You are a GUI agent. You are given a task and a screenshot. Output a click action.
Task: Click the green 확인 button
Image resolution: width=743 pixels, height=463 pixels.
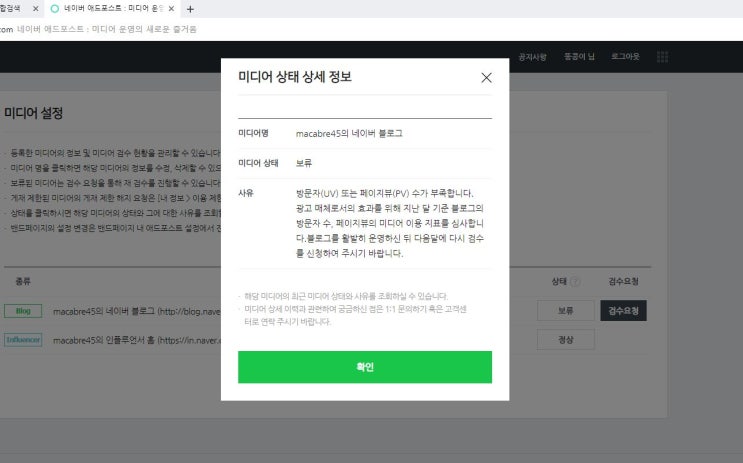(365, 367)
